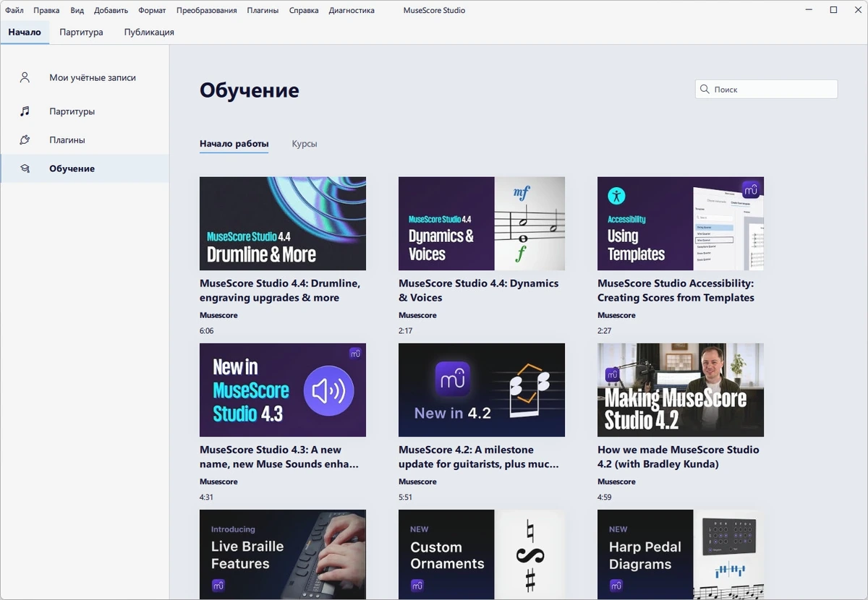This screenshot has height=600, width=868.
Task: Open the Файл menu
Action: [14, 11]
